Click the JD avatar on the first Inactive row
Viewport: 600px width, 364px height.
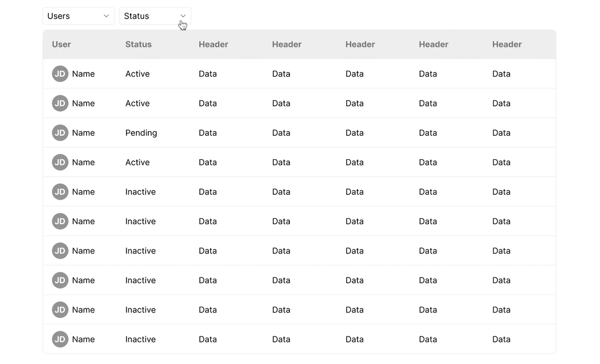59,191
